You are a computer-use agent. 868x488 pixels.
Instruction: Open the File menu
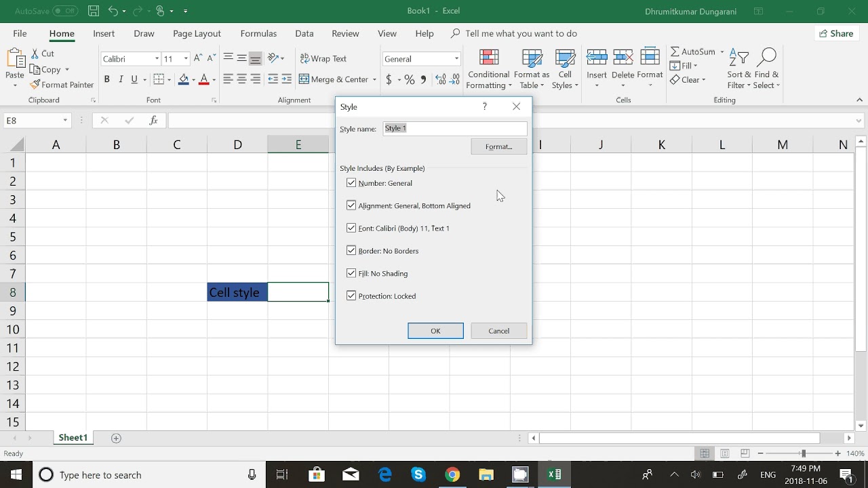point(20,33)
